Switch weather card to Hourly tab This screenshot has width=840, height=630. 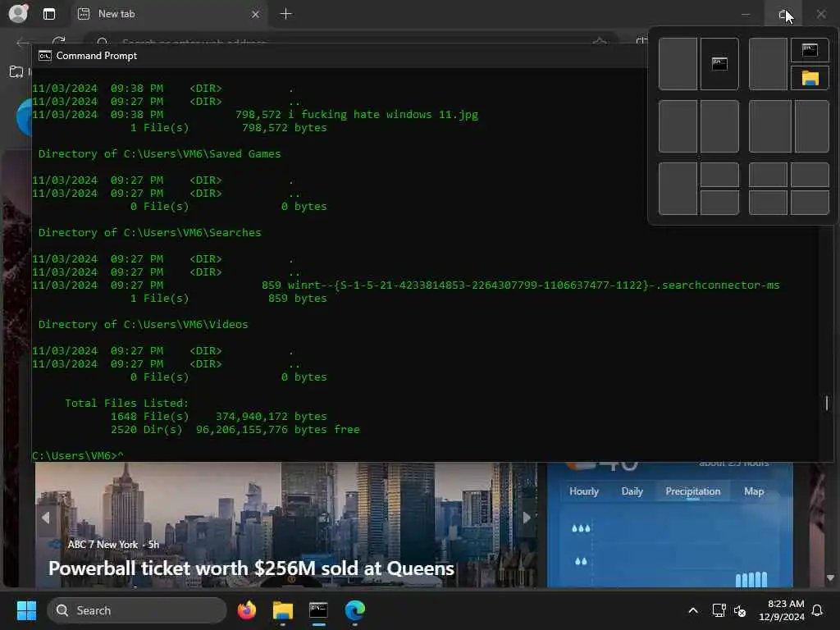pos(584,491)
